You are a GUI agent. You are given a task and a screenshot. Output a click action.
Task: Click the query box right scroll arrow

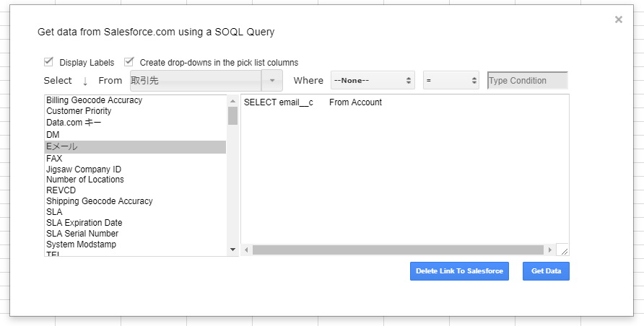549,250
